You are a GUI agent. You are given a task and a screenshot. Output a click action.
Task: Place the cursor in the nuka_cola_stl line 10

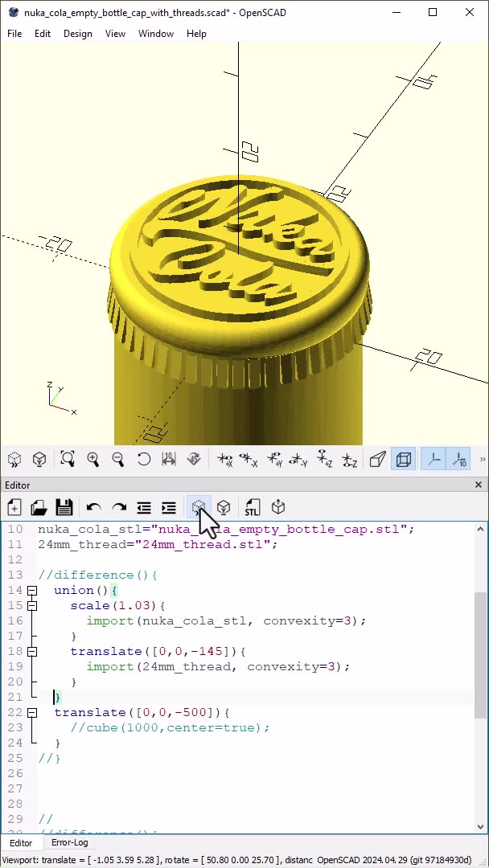(x=226, y=529)
